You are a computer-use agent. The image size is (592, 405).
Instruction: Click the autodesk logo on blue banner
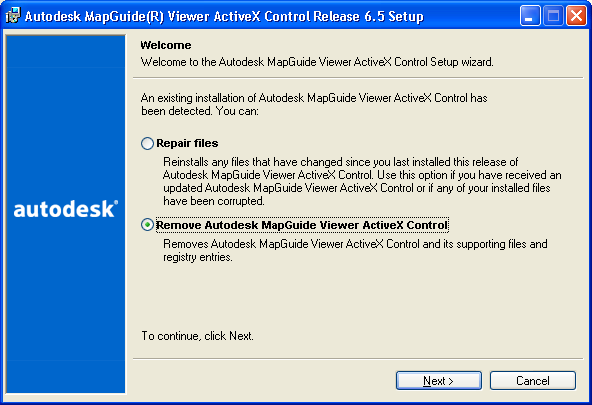point(66,209)
